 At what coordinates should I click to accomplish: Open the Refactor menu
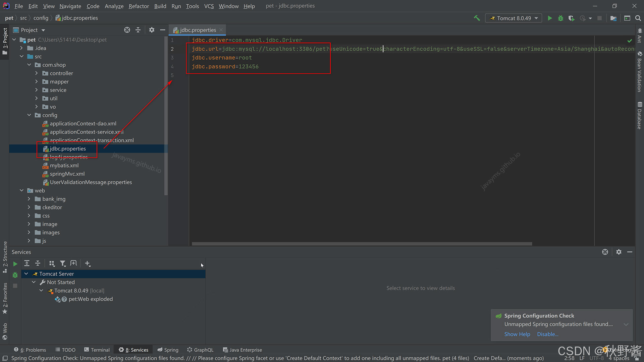pyautogui.click(x=139, y=6)
